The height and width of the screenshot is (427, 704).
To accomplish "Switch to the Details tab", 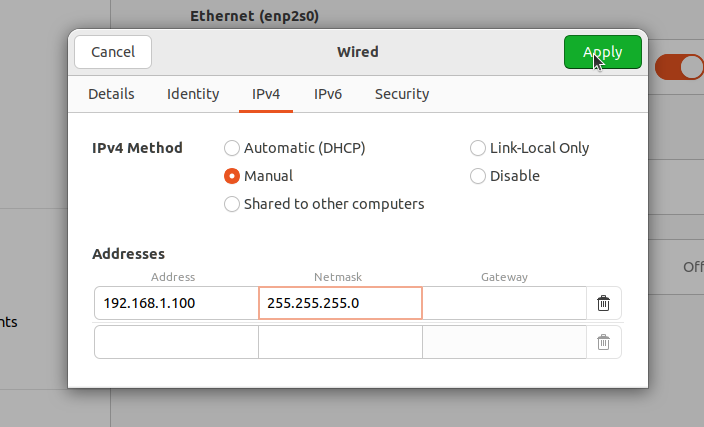I will (111, 94).
